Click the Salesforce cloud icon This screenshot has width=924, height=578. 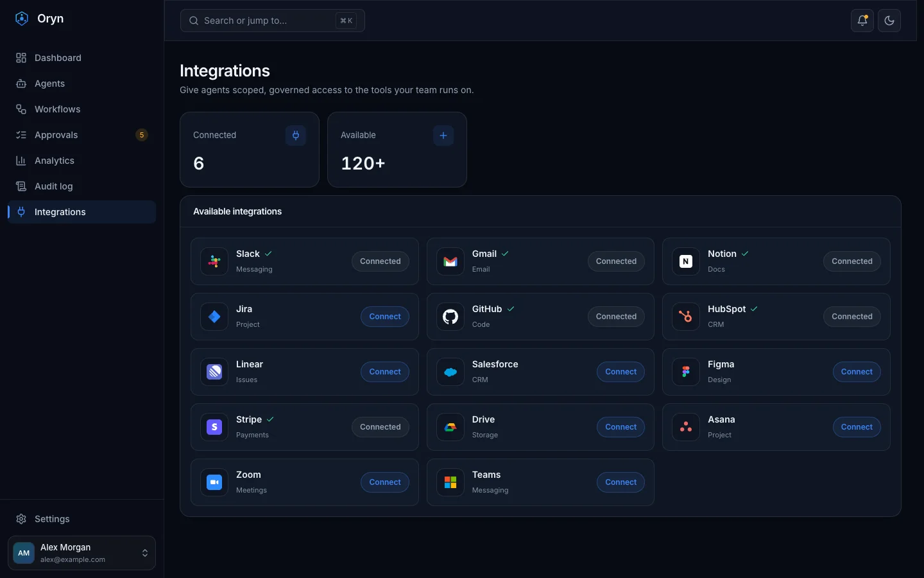[x=450, y=372]
